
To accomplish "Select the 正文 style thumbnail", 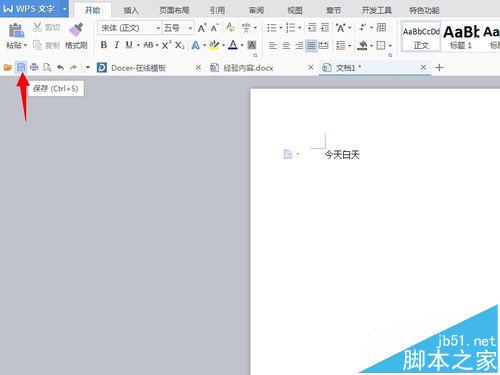I will point(421,36).
